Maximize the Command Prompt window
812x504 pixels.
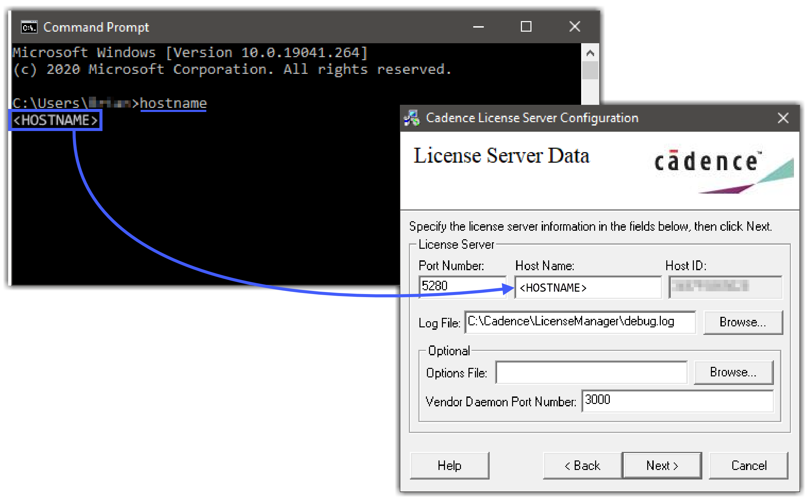coord(526,27)
